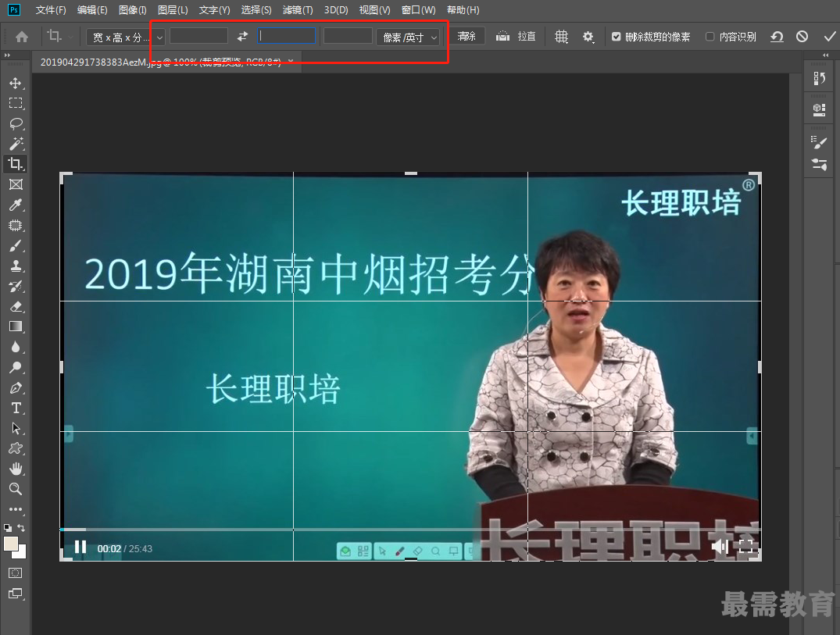Select the Horizontal Type tool
This screenshot has height=635, width=840.
point(16,408)
